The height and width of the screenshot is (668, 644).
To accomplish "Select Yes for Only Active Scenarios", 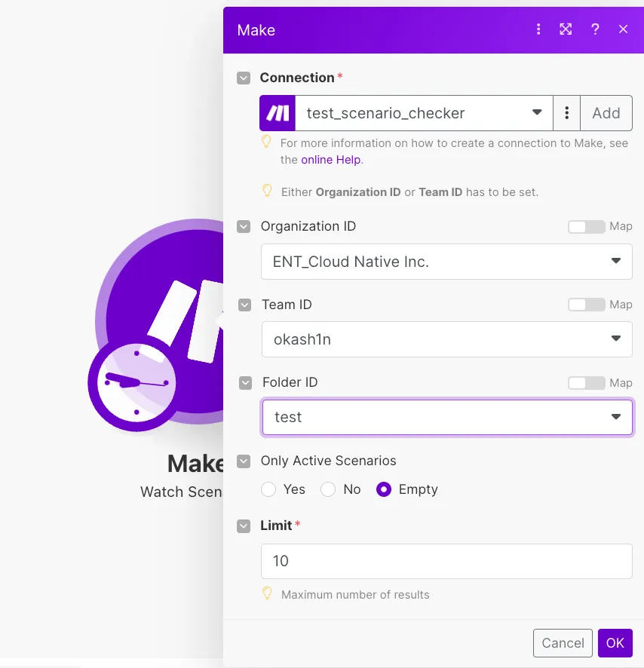I will pyautogui.click(x=268, y=489).
